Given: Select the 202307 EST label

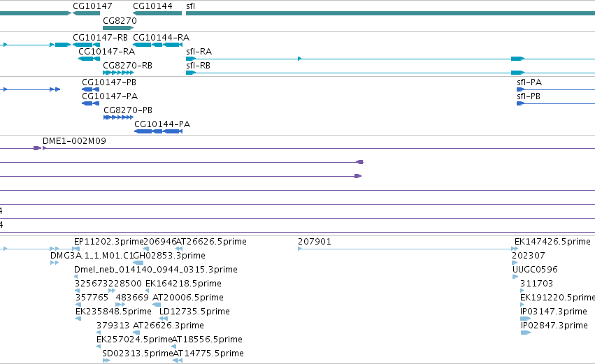Looking at the screenshot, I should [x=528, y=255].
